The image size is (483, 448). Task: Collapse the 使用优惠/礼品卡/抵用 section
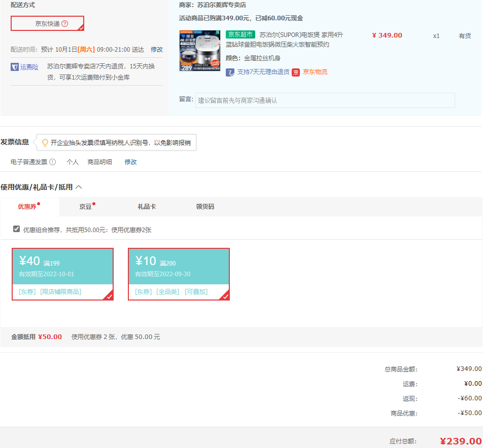click(x=79, y=187)
